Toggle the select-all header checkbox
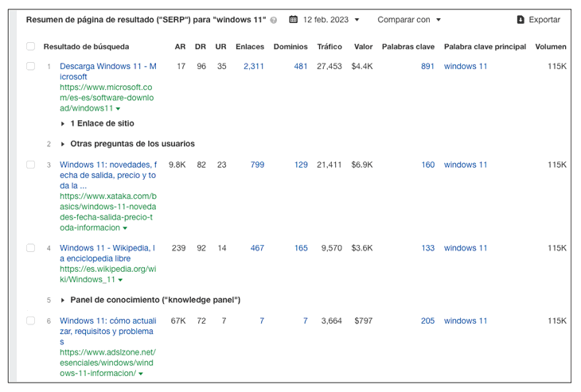This screenshot has height=392, width=581. coord(31,47)
